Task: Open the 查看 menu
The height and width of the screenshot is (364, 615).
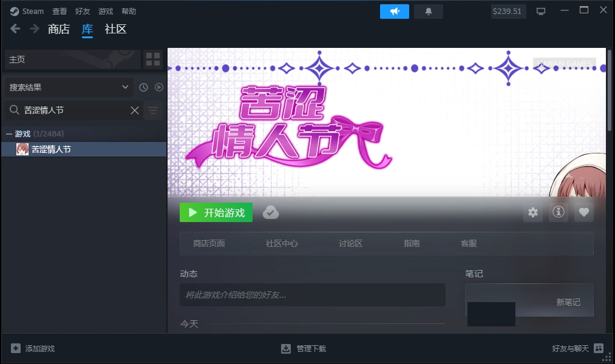Action: [x=59, y=12]
